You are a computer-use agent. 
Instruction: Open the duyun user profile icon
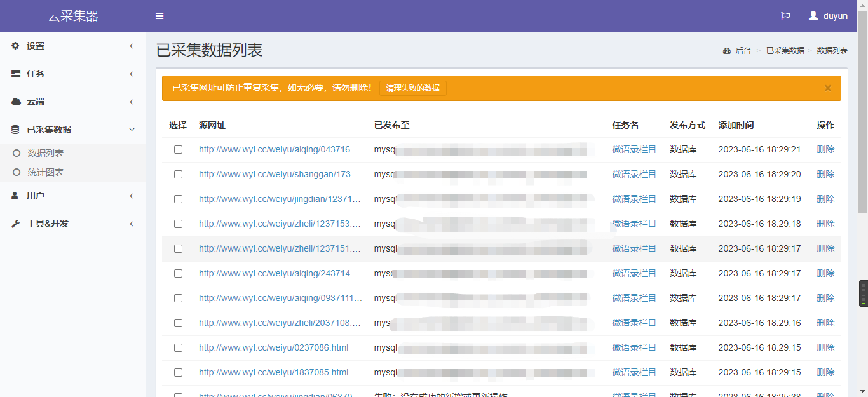[813, 16]
